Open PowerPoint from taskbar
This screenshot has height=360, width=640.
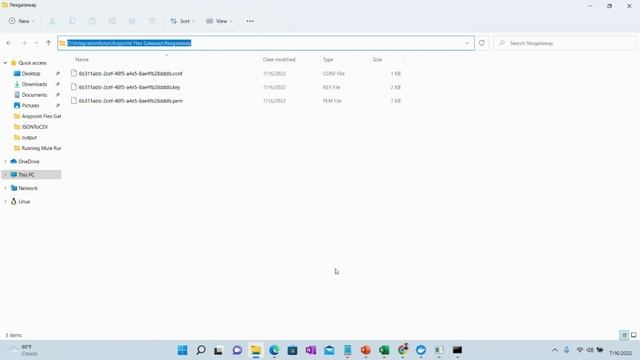click(366, 350)
